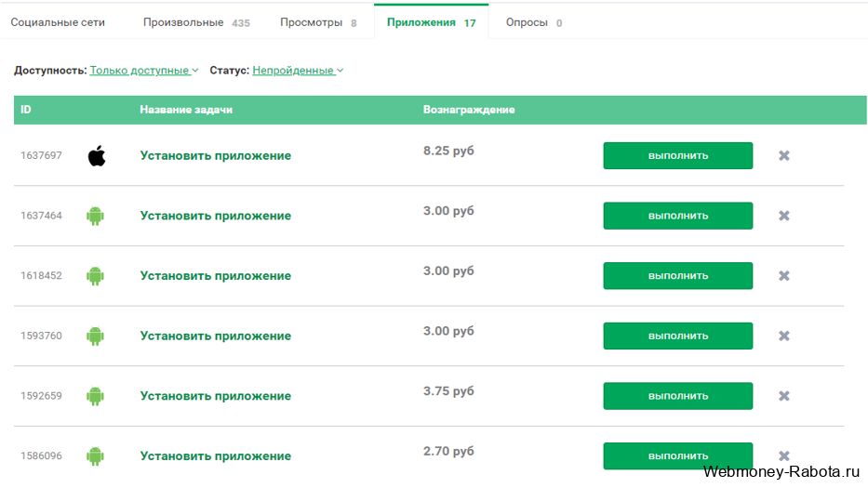Select task ID 1618452 text
This screenshot has height=488, width=868.
point(41,275)
